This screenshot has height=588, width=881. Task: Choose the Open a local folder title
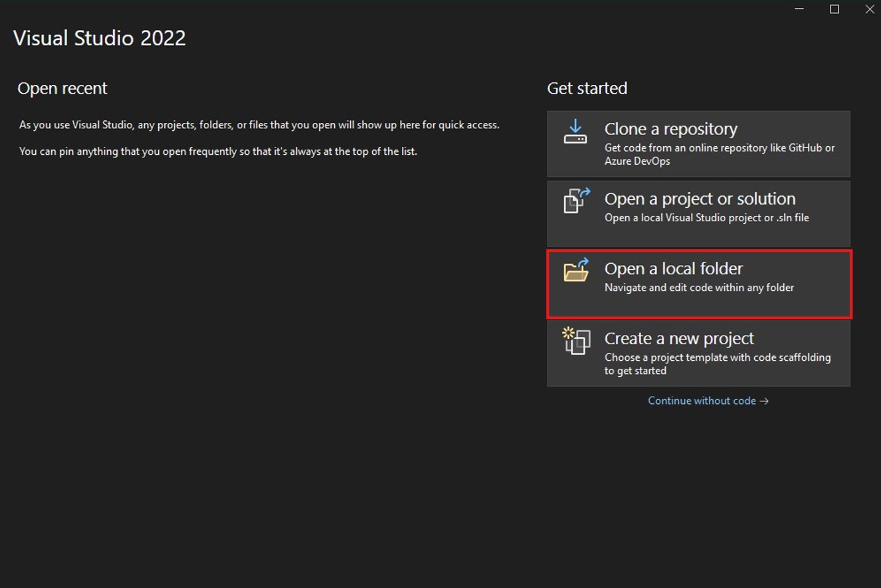point(674,268)
